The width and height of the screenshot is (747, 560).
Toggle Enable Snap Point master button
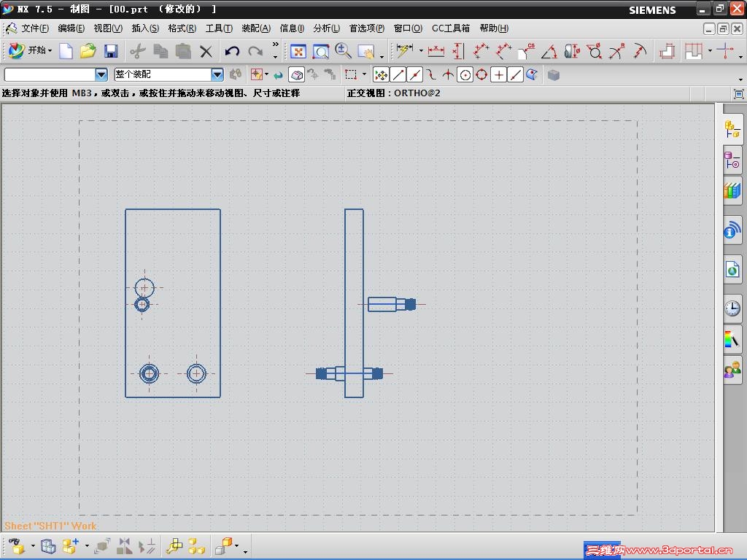[x=381, y=75]
